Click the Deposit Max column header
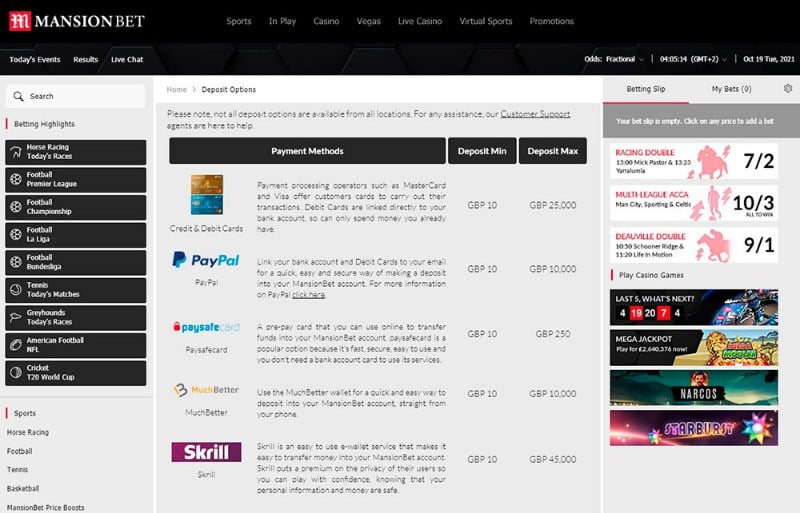 point(553,151)
